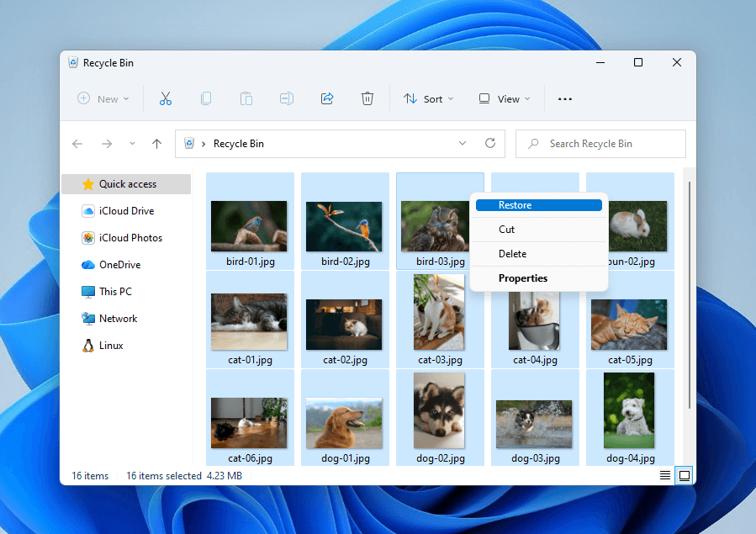Close the Recycle Bin window

(x=677, y=63)
